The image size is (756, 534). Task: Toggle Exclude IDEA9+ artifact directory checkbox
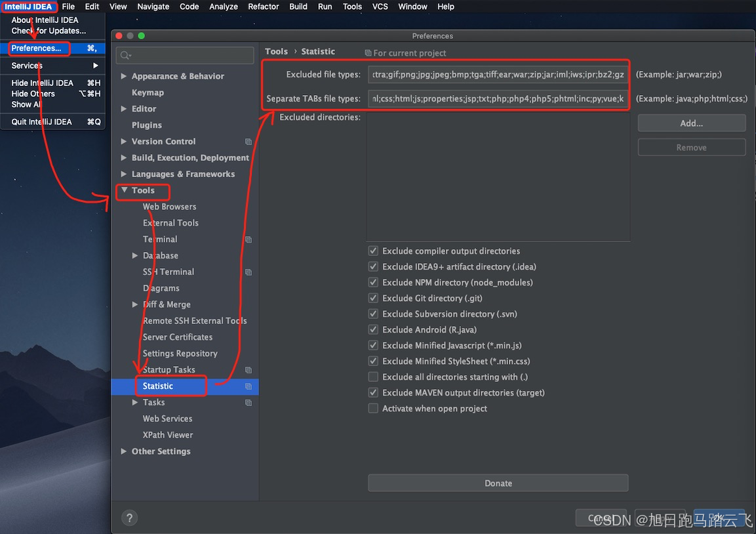373,267
